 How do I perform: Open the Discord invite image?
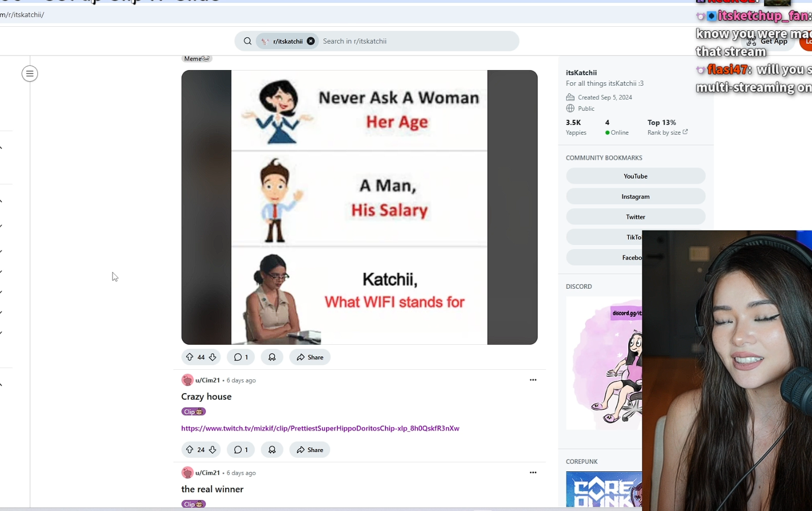click(604, 363)
